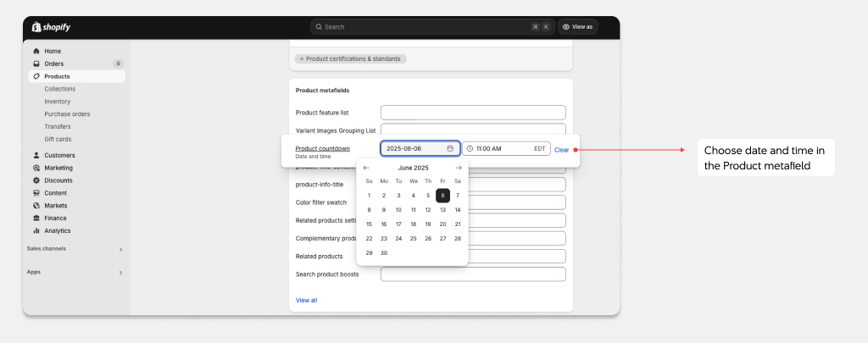Viewport: 868px width, 343px height.
Task: Expand the Apps section
Action: (x=120, y=273)
